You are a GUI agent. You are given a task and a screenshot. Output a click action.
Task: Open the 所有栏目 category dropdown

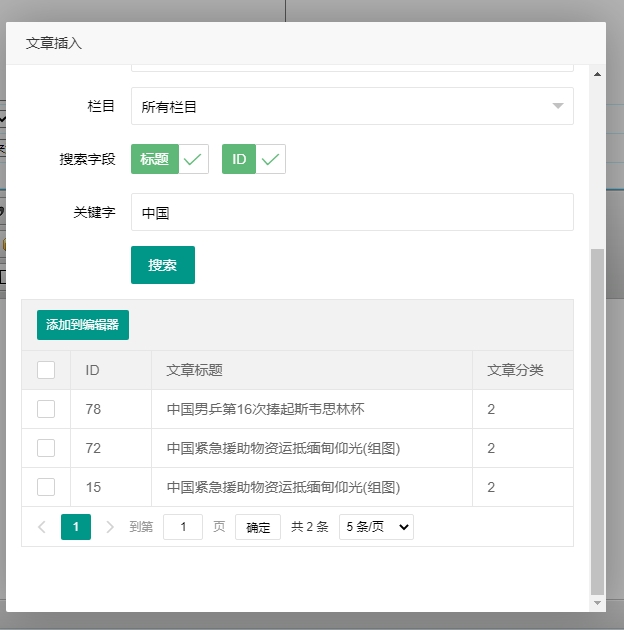pos(352,106)
